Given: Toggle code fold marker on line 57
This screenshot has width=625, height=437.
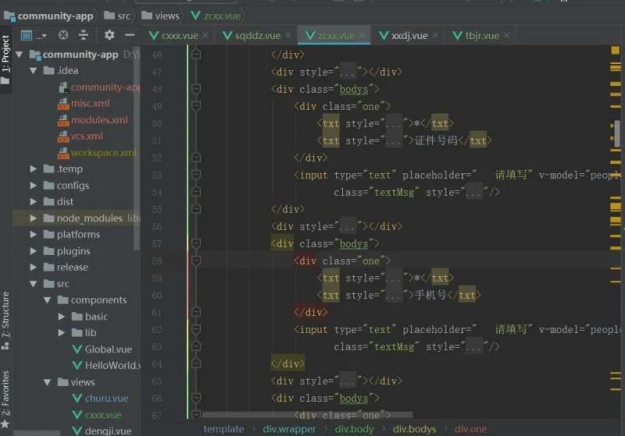Looking at the screenshot, I should click(x=196, y=243).
